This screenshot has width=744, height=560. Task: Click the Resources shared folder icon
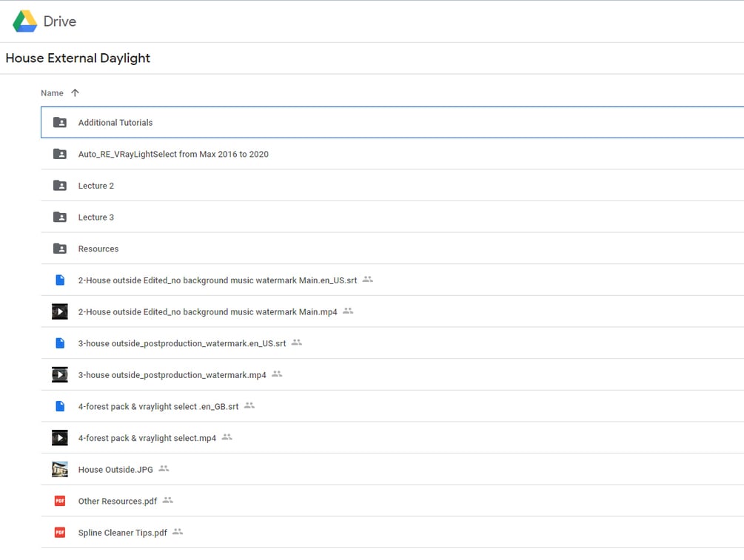coord(60,249)
